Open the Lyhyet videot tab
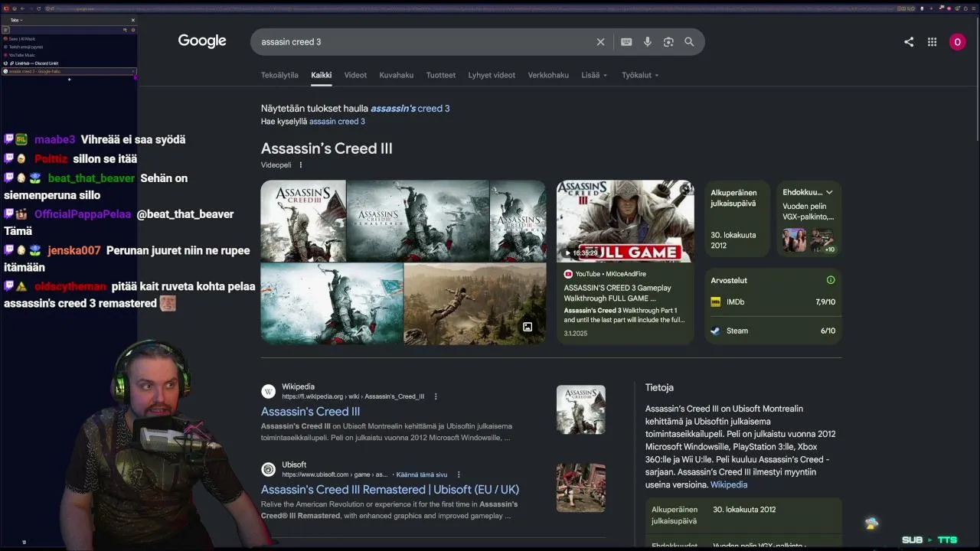980x551 pixels. tap(492, 75)
